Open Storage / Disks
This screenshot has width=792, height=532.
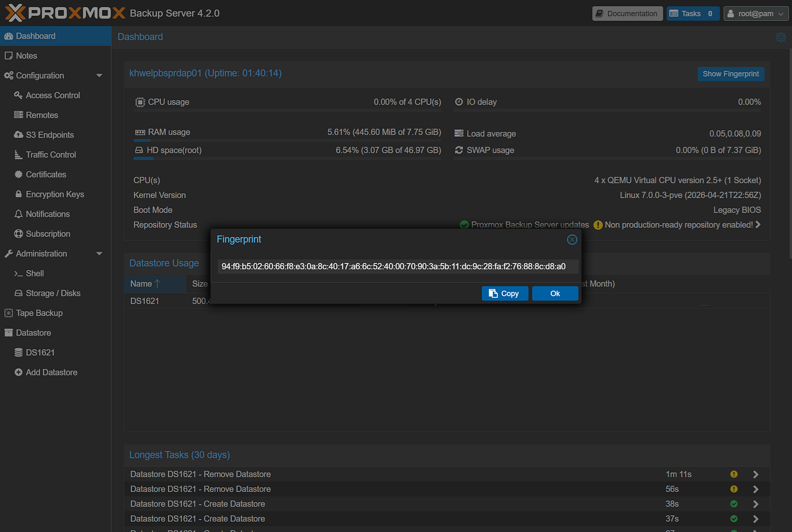[55, 293]
